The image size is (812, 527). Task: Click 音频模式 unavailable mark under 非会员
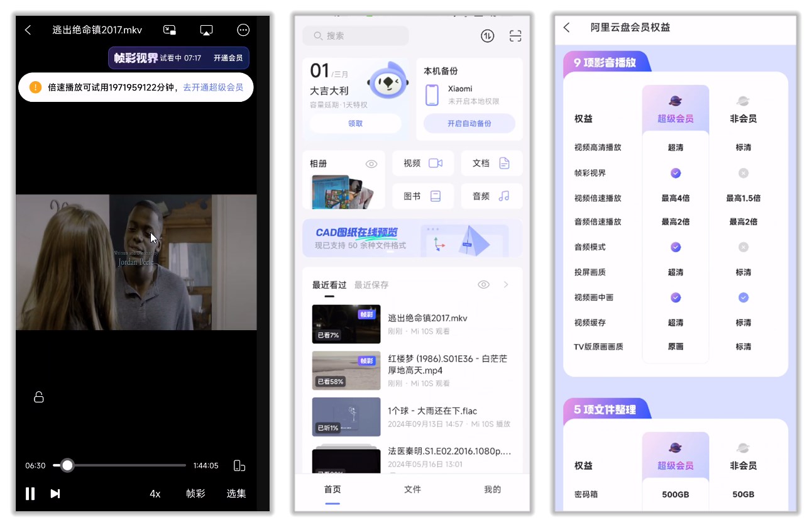[743, 247]
